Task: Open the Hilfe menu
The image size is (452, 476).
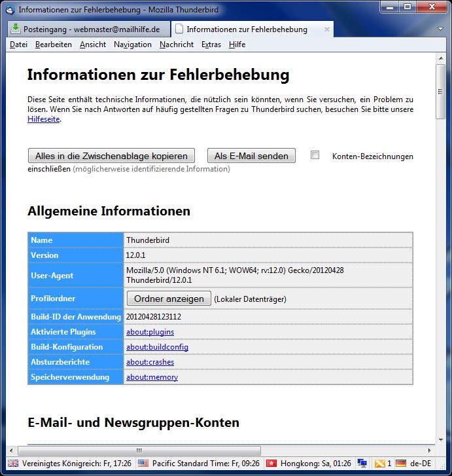Action: 237,45
